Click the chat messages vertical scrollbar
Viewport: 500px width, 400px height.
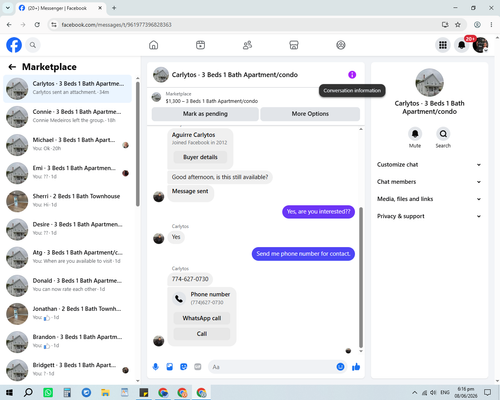pos(361,277)
